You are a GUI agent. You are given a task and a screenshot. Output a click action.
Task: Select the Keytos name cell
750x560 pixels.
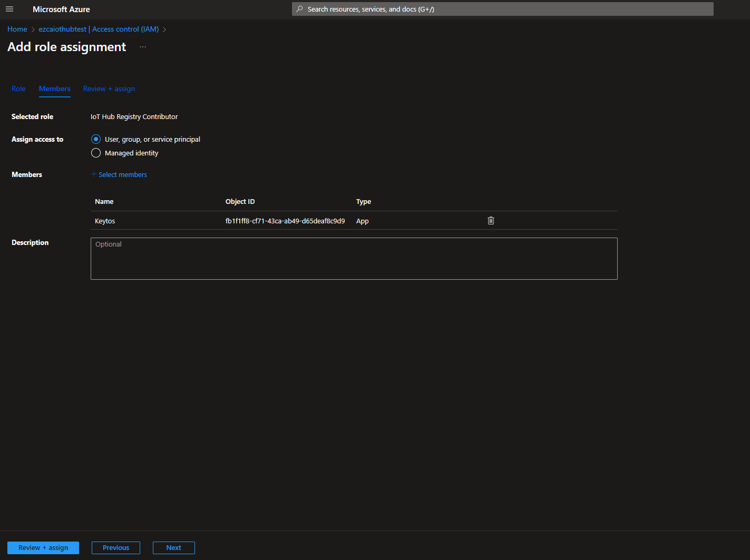105,221
